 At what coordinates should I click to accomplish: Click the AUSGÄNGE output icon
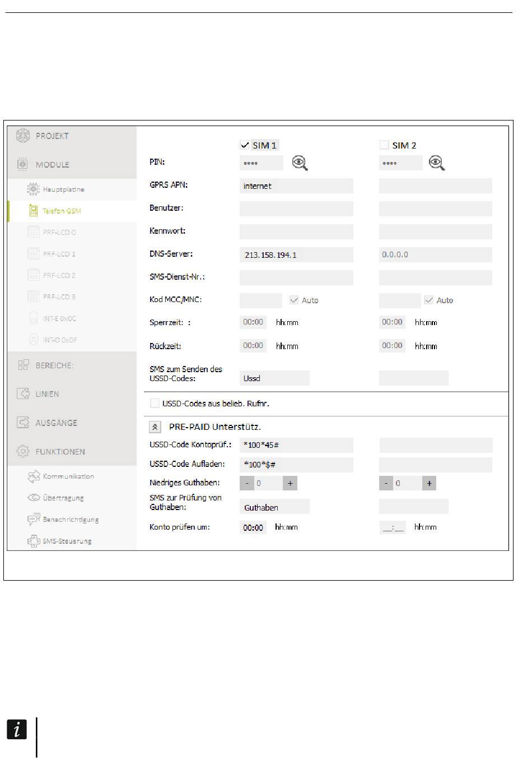pyautogui.click(x=23, y=423)
